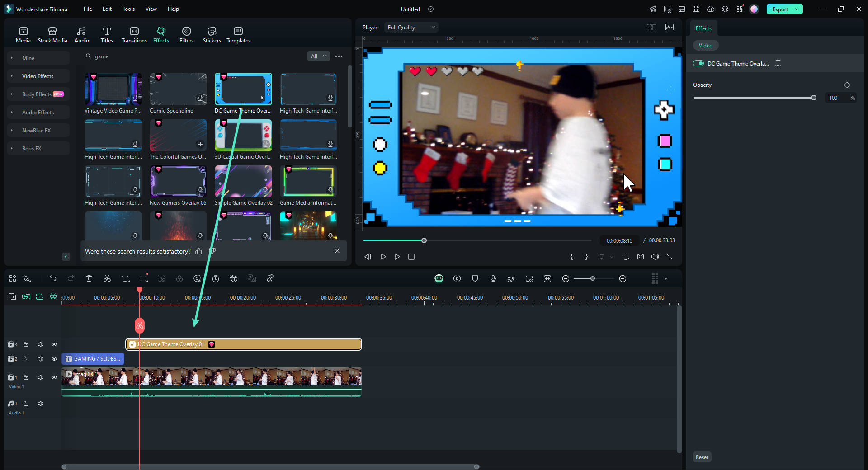
Task: Mute track 3 audio
Action: coord(41,344)
